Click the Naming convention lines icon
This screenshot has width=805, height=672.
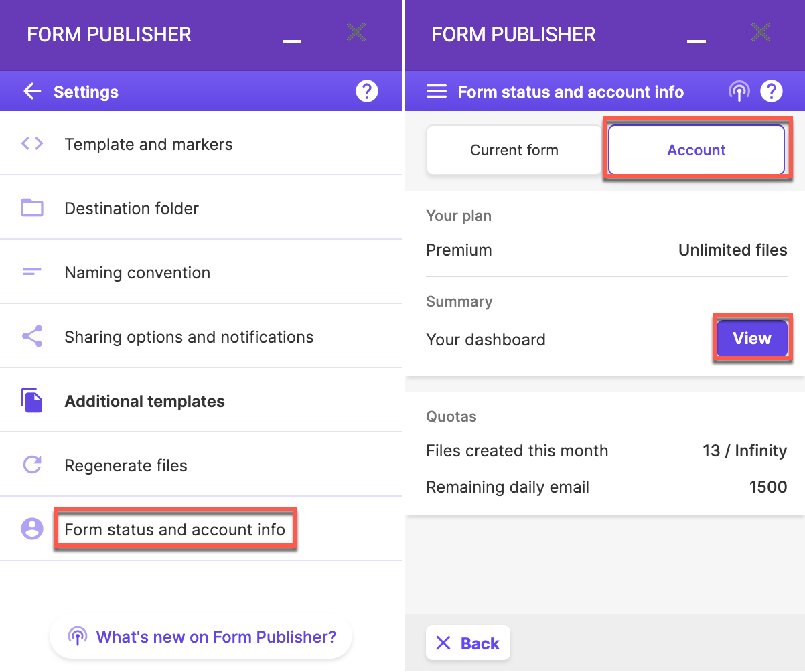click(x=32, y=272)
